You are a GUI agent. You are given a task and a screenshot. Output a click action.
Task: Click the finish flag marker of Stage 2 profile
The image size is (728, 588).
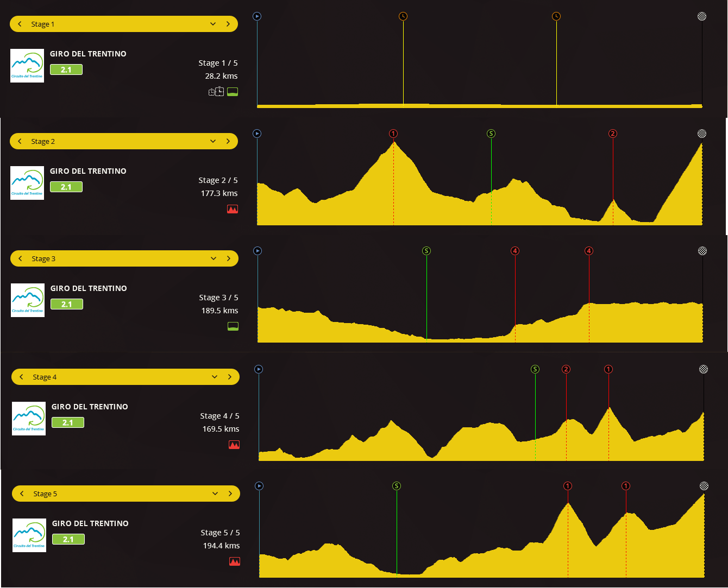pyautogui.click(x=702, y=134)
